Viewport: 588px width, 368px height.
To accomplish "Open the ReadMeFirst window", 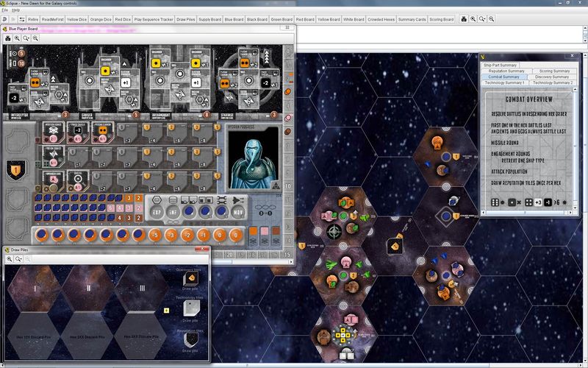I will 52,20.
